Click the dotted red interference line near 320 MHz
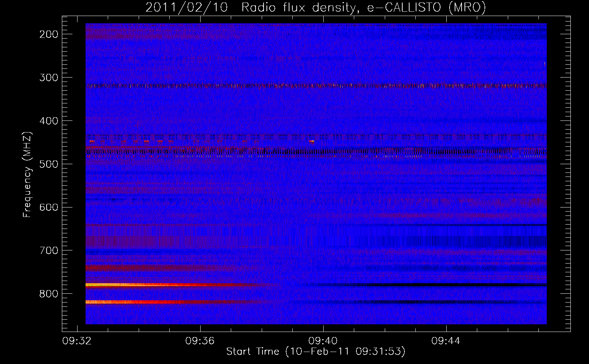 [x=316, y=86]
